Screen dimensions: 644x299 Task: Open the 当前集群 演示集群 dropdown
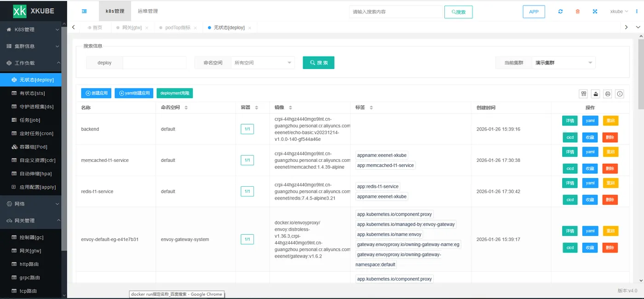point(563,63)
